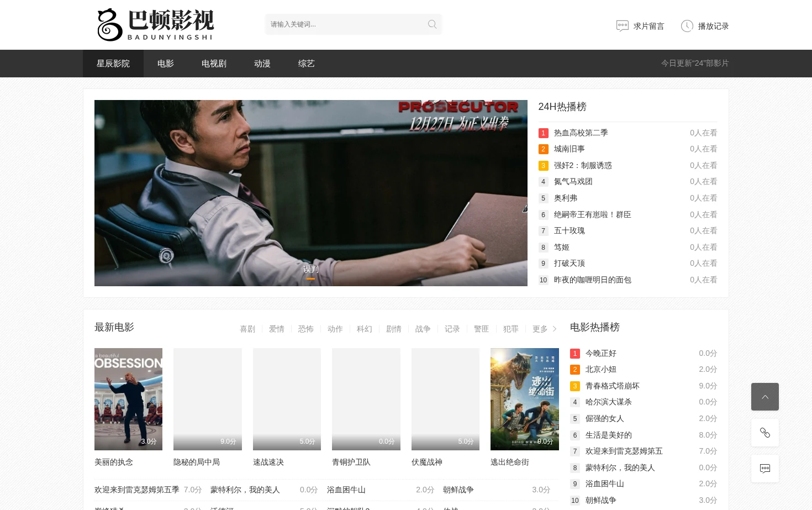Open the 隐秘的局中局 poster placeholder
This screenshot has height=510, width=812.
[x=208, y=399]
